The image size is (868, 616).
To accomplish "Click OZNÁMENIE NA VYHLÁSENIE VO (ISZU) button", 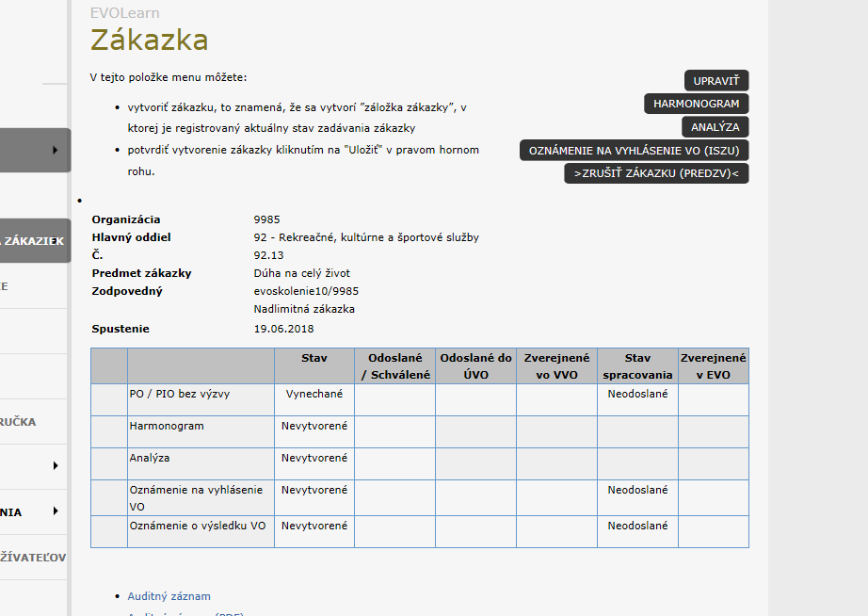I will pos(634,151).
